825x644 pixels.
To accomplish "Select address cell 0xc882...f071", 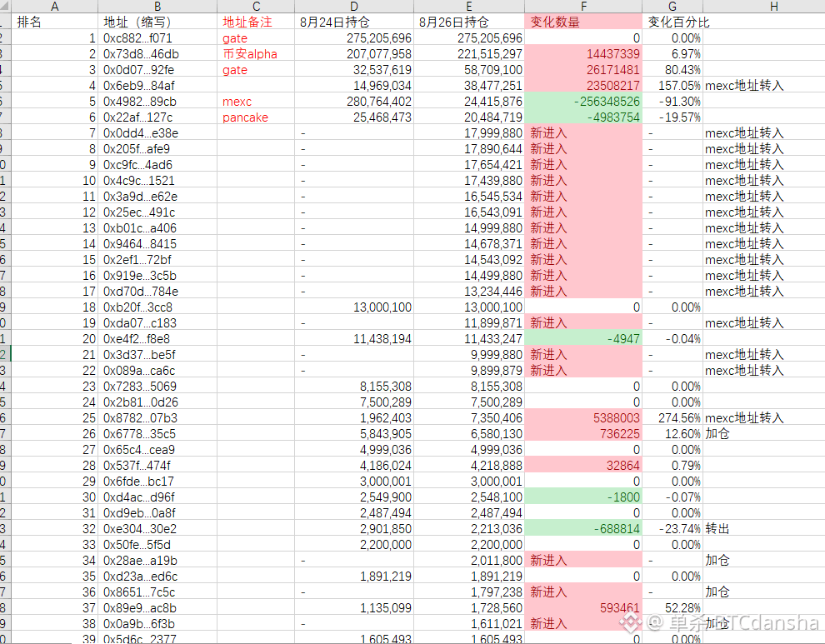I will (x=157, y=37).
